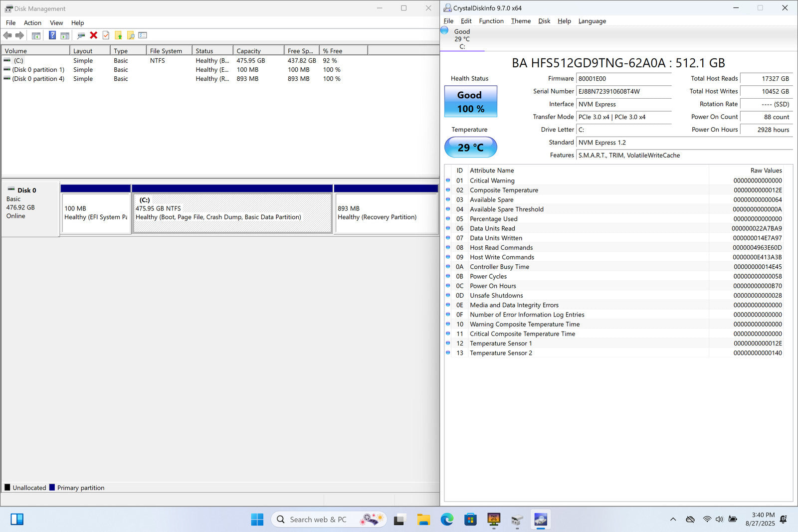Click the Serial Number field
This screenshot has height=532, width=798.
pos(623,92)
